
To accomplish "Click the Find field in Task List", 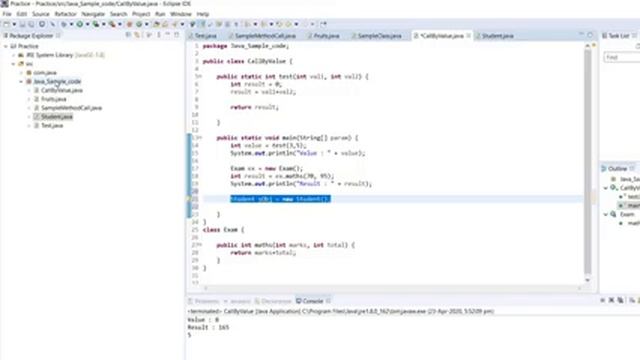I will pyautogui.click(x=622, y=58).
